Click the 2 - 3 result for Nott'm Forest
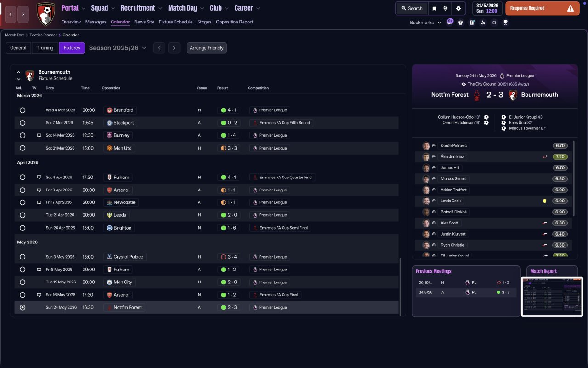 [x=229, y=307]
